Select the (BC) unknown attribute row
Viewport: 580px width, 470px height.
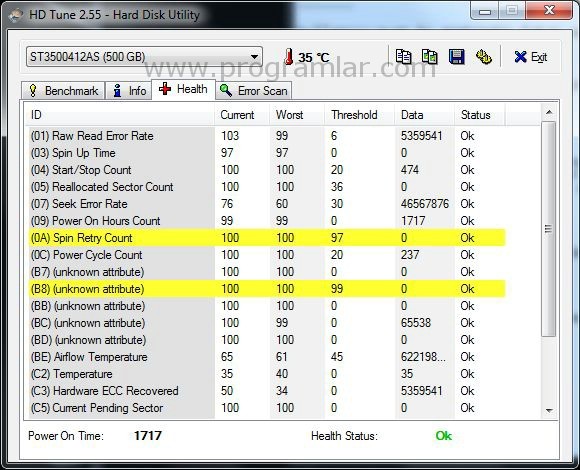[266, 323]
